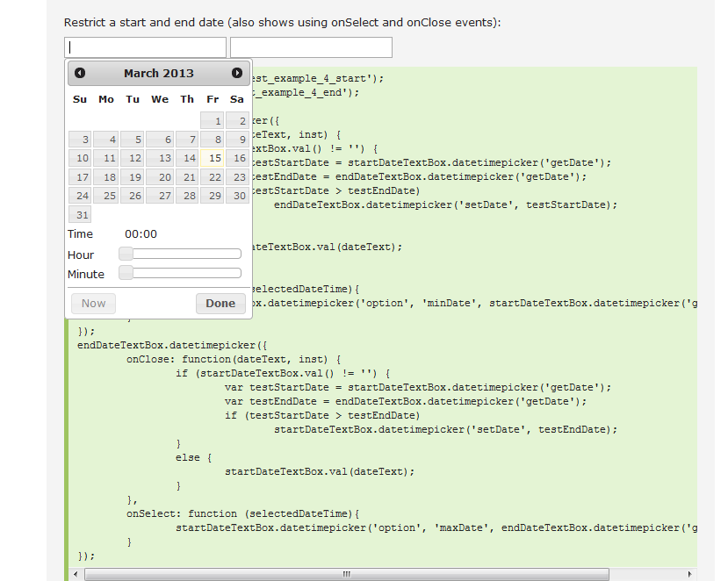Click day 26 in the datepicker
The height and width of the screenshot is (581, 728).
pos(132,196)
